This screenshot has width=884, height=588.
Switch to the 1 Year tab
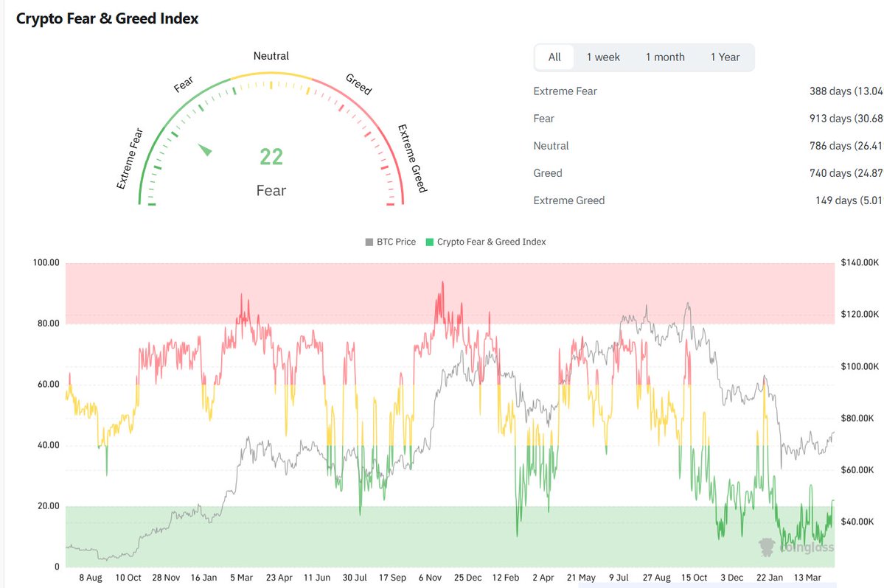725,57
